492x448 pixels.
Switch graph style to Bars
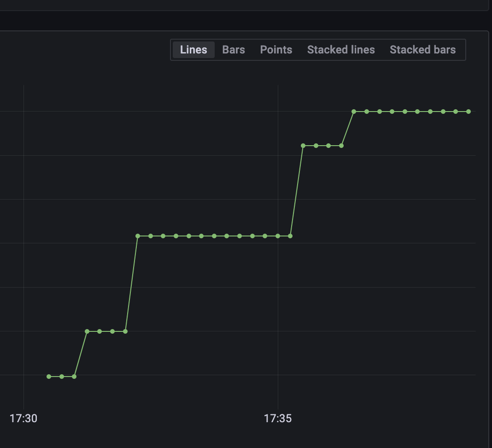234,50
